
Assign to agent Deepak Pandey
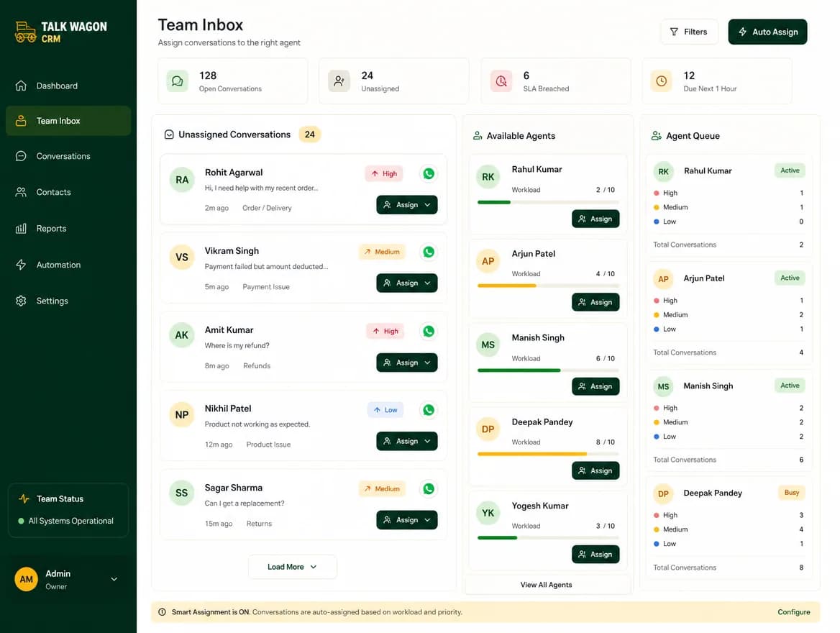[595, 470]
